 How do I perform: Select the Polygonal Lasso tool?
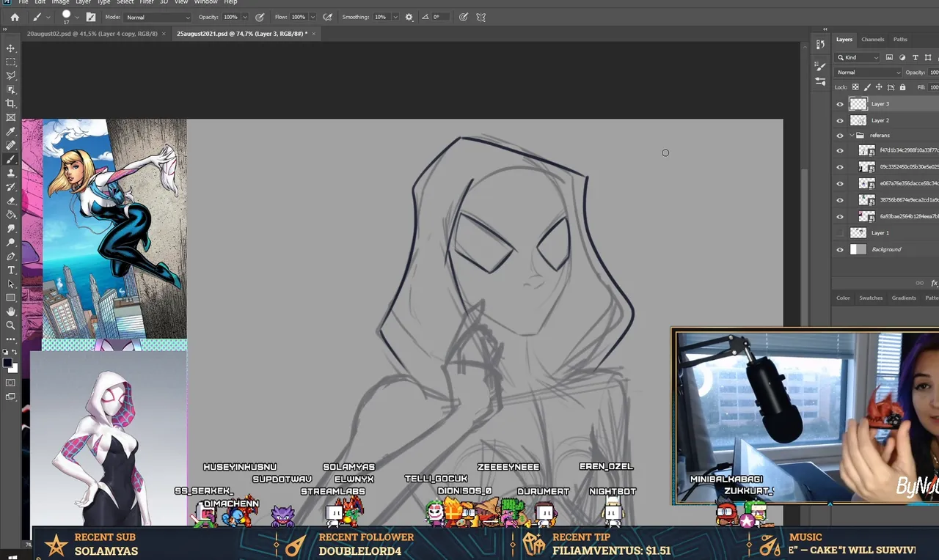11,76
